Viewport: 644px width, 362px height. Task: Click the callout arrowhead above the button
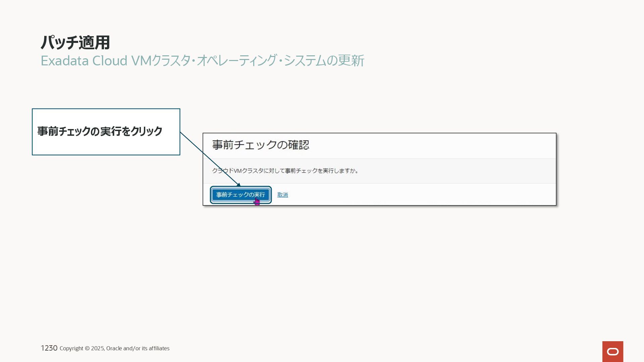(238, 185)
